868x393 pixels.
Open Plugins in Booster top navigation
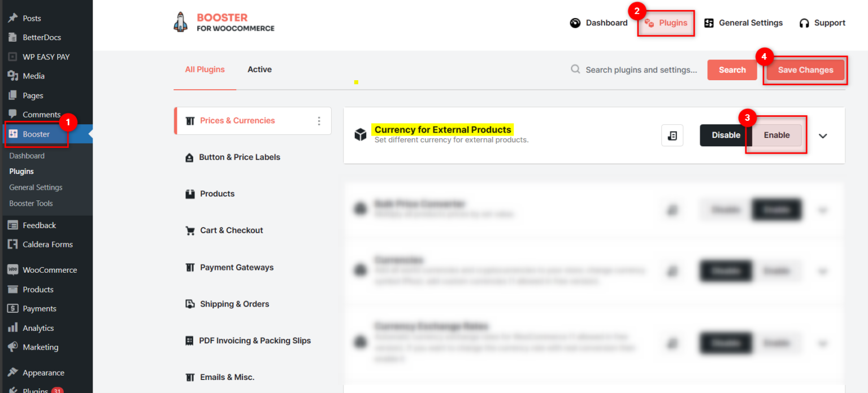point(666,23)
